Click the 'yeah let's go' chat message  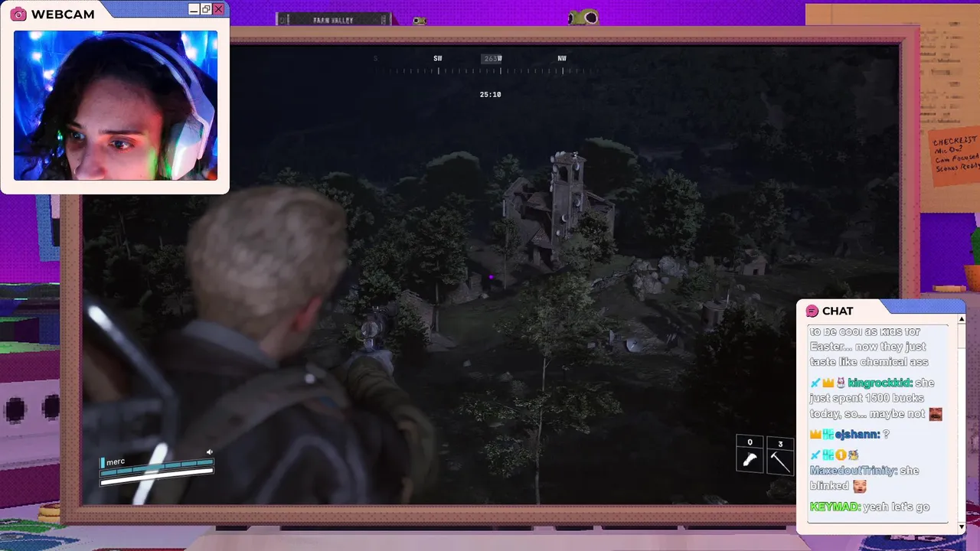click(897, 507)
